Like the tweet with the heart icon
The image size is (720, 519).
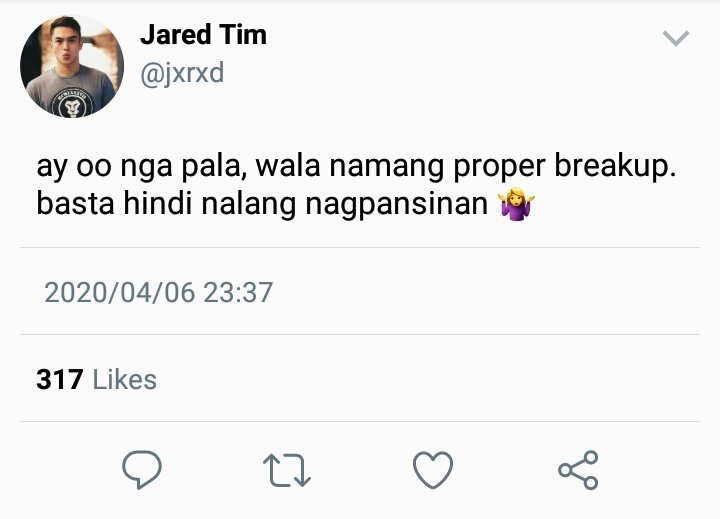[433, 469]
